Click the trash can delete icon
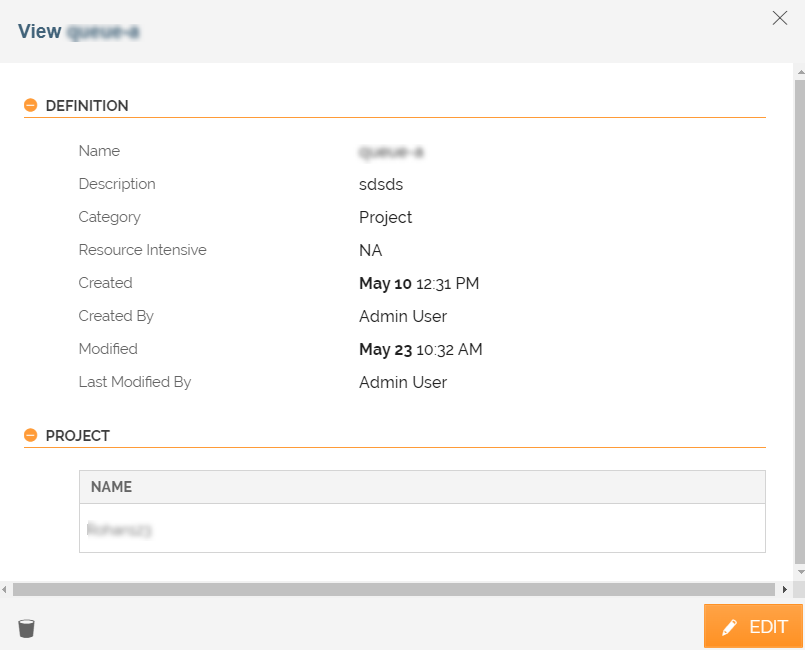805x650 pixels. pyautogui.click(x=27, y=628)
